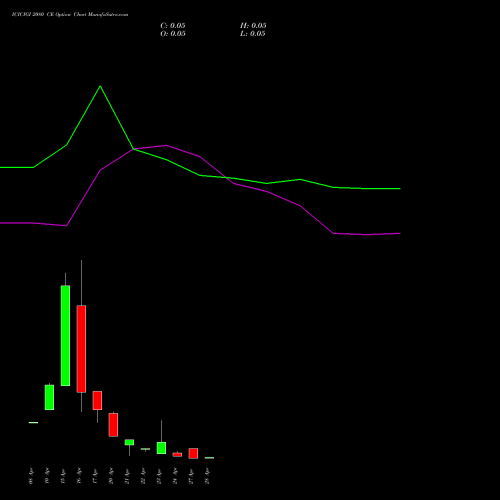This screenshot has height=500, width=500.
Task: Select the red candle above '17 Apr'
Action: [x=97, y=400]
